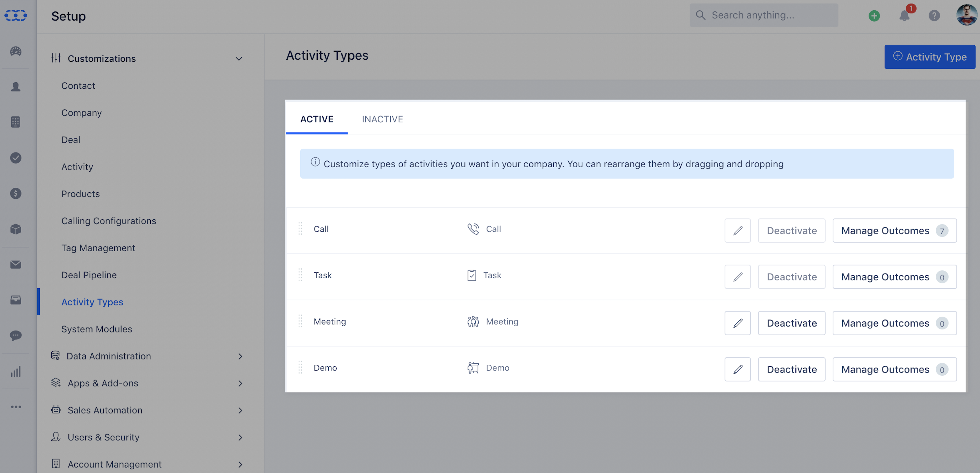Open Deal customization menu item
Viewport: 980px width, 473px height.
coord(71,140)
